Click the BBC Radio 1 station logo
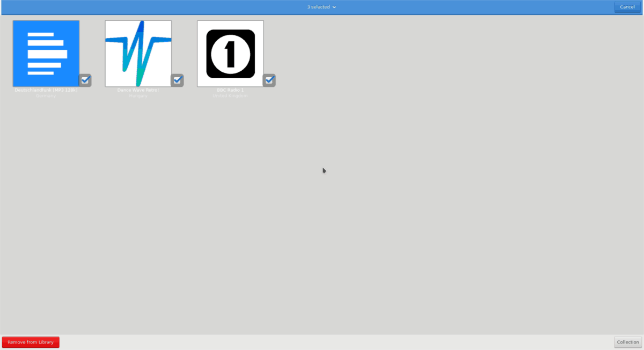Viewport: 644px width, 350px height. 230,54
